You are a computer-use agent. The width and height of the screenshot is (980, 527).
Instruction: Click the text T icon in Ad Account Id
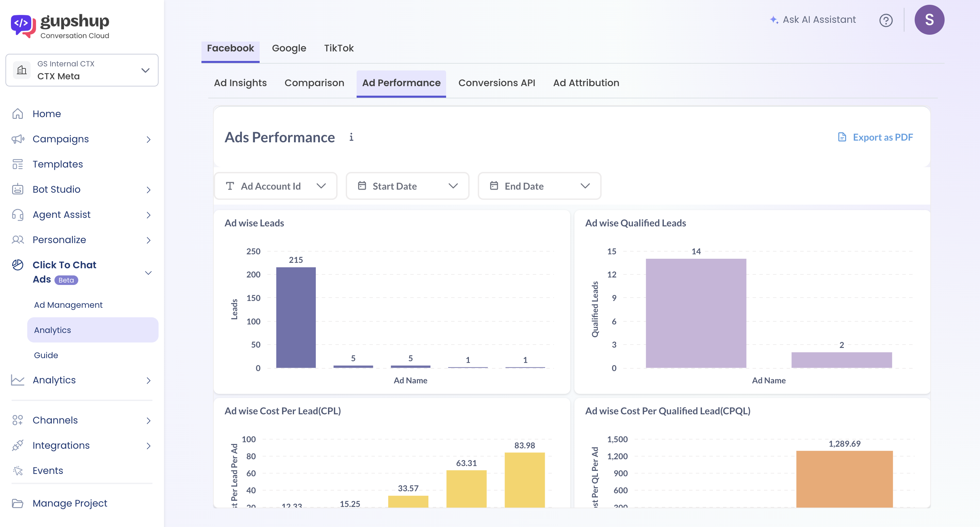230,186
